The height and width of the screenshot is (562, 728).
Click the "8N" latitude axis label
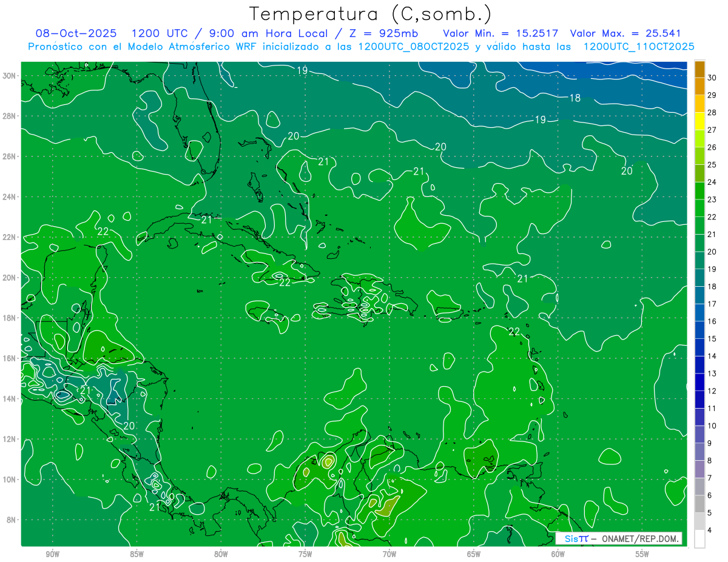11,520
